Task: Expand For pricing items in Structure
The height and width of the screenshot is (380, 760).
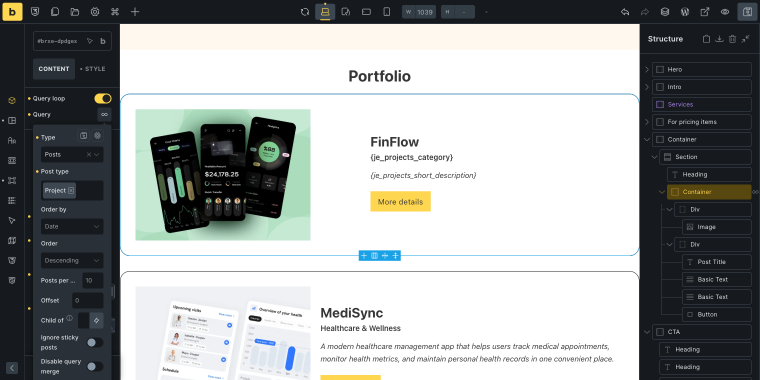Action: pos(647,122)
